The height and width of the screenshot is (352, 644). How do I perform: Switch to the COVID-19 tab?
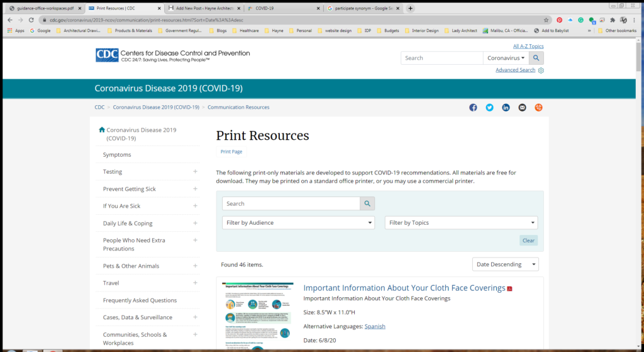[284, 8]
